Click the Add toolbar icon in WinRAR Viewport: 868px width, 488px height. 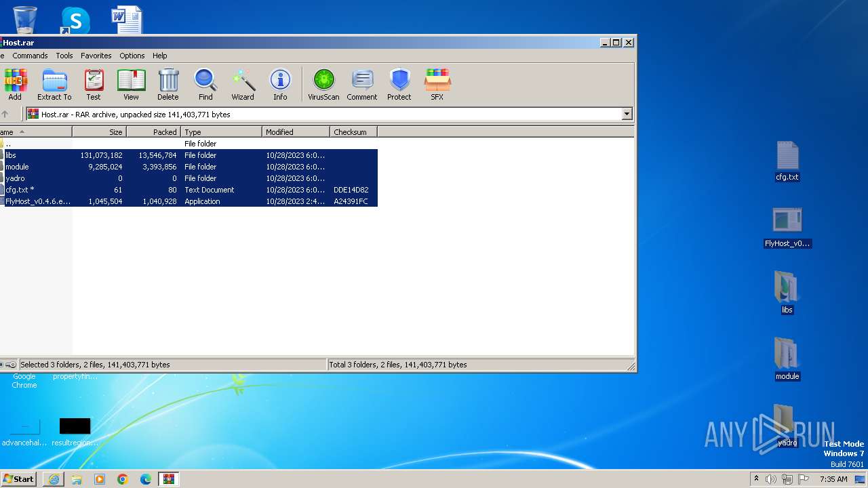[x=15, y=85]
